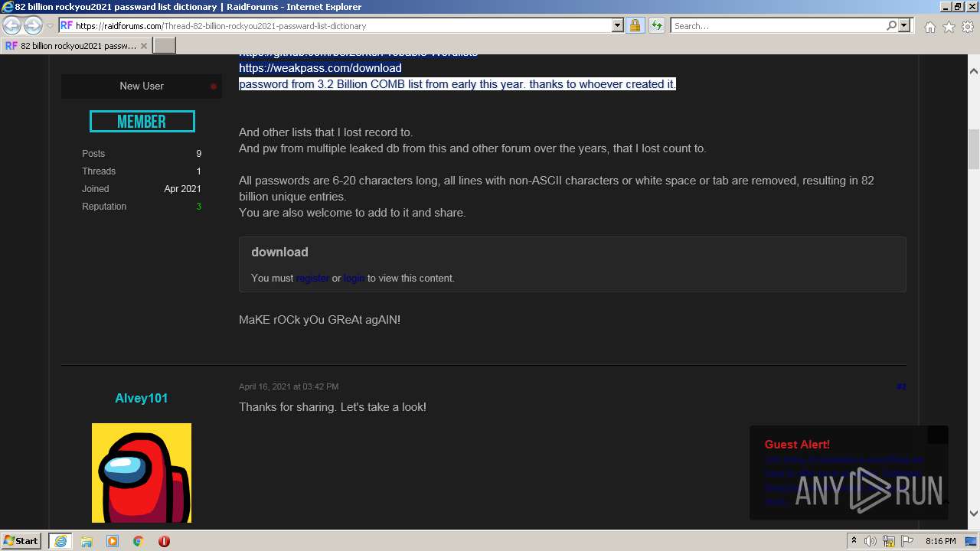
Task: Open Windows Explorer folder from taskbar
Action: pos(87,541)
